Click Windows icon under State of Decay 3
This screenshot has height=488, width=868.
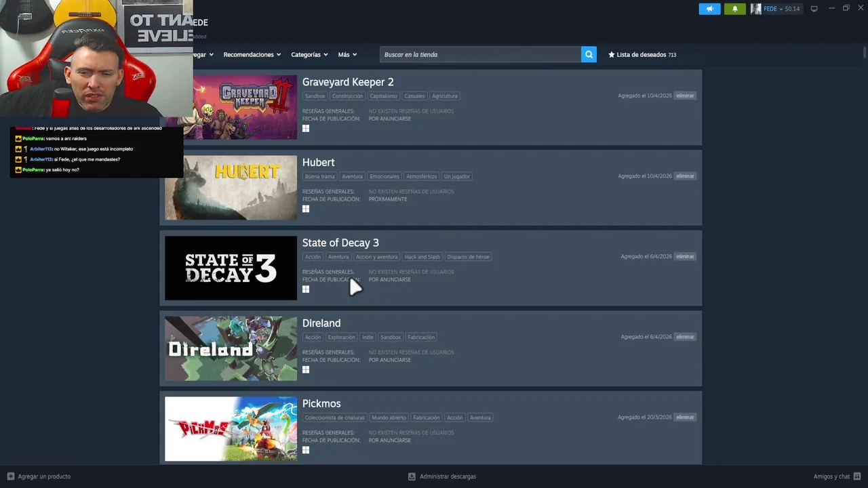pos(306,289)
